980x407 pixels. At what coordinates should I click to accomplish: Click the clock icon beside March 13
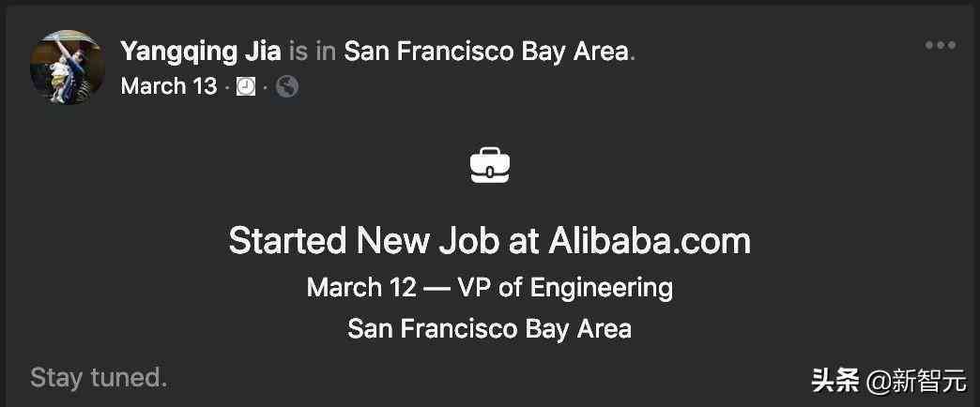click(246, 87)
